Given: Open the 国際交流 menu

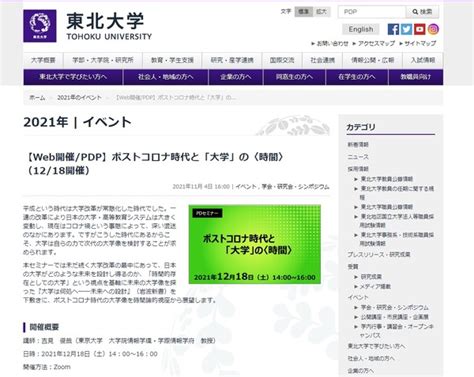Looking at the screenshot, I should pyautogui.click(x=282, y=60).
